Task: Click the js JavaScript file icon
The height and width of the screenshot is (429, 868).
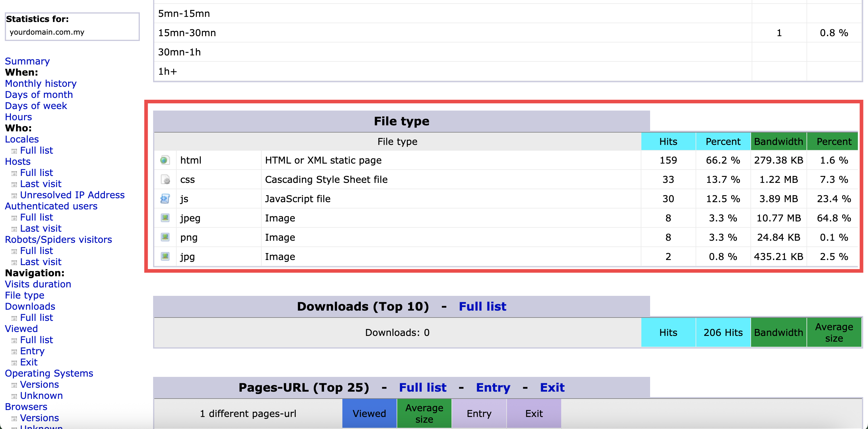Action: tap(165, 199)
